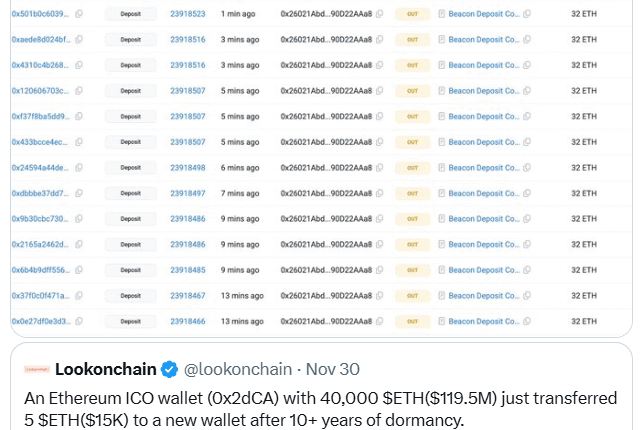Copy transaction hash 0x501b0c6039 using copy icon
The height and width of the screenshot is (430, 642).
coord(79,15)
